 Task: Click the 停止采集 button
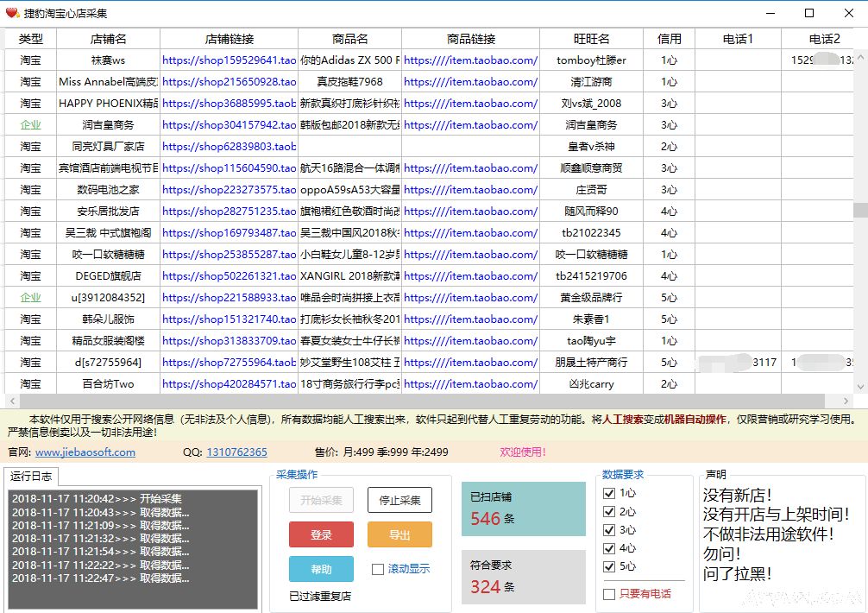399,501
